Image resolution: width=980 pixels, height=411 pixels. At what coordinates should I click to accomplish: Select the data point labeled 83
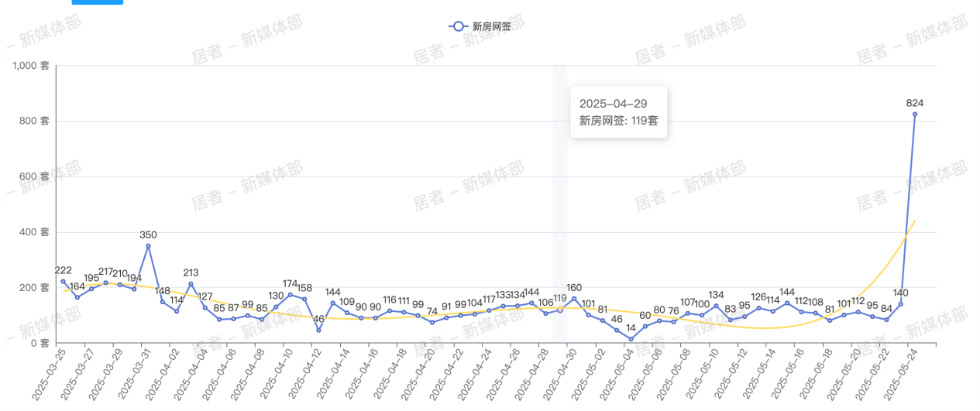click(x=730, y=320)
